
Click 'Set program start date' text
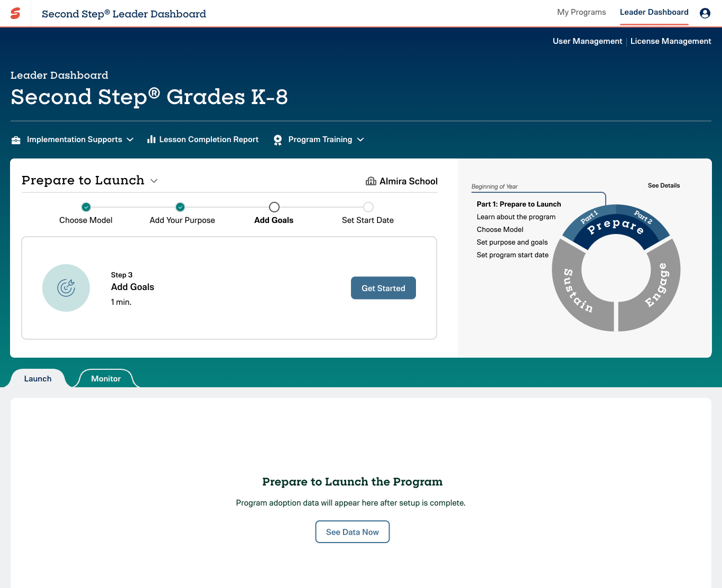[513, 255]
